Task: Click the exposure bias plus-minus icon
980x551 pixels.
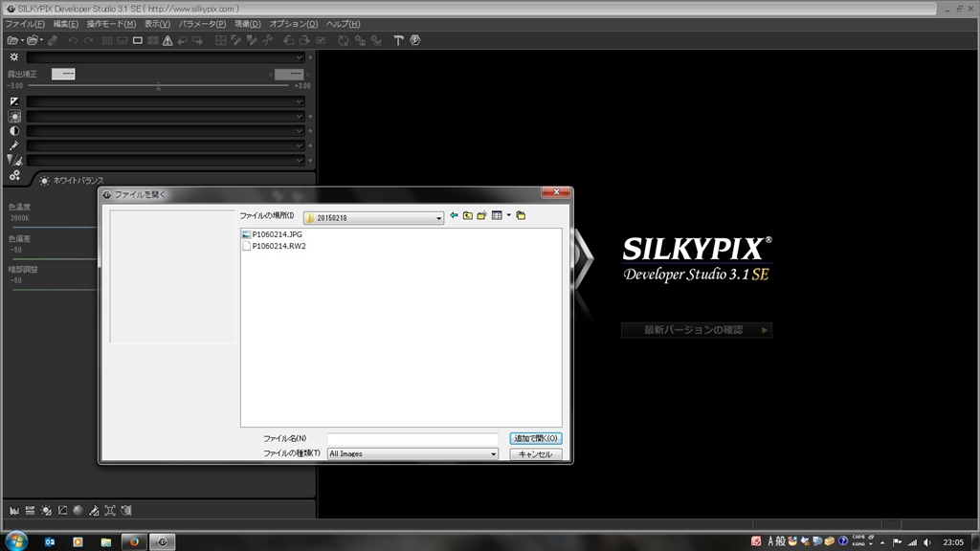Action: (13, 101)
